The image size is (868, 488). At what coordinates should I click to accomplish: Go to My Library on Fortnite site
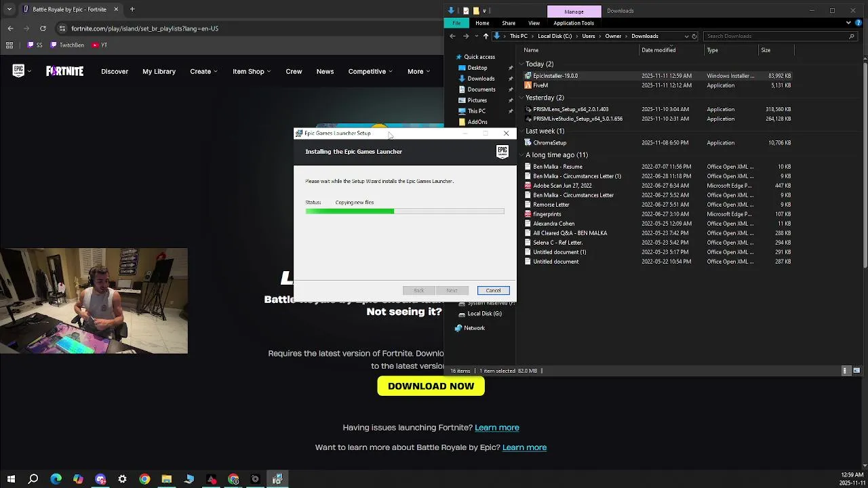pos(159,71)
